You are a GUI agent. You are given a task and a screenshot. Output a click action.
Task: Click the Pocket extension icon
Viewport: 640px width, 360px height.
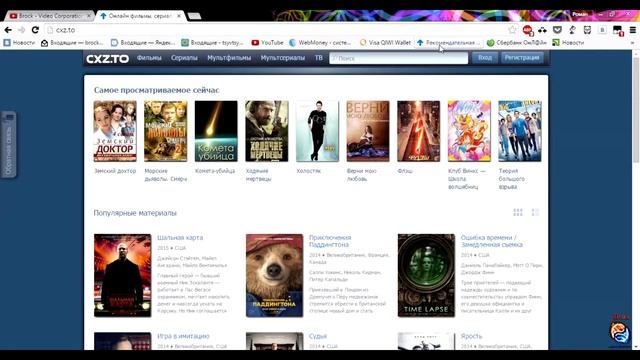[x=557, y=30]
